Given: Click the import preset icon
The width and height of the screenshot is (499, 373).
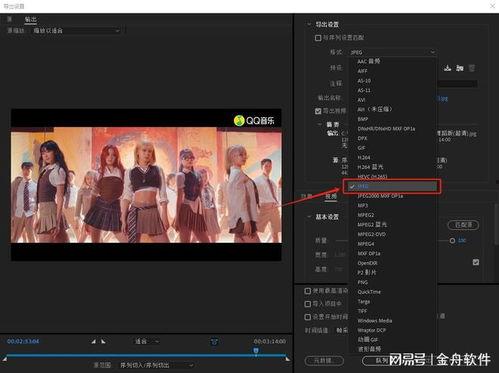Looking at the screenshot, I should pos(460,68).
